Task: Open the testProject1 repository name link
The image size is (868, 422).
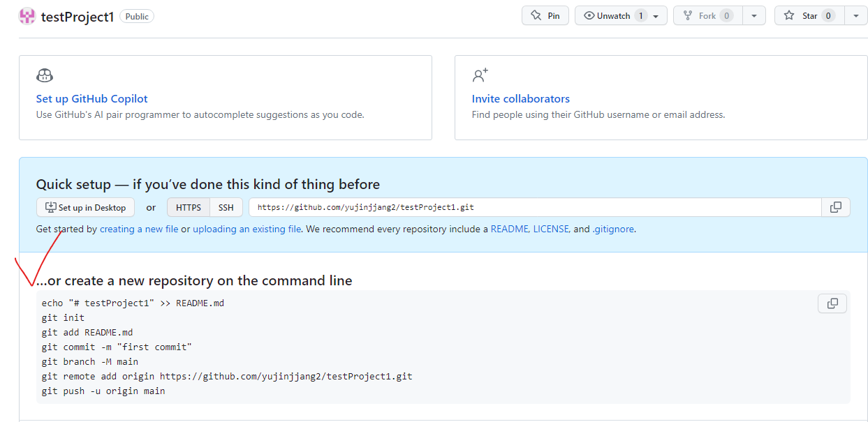Action: click(77, 17)
